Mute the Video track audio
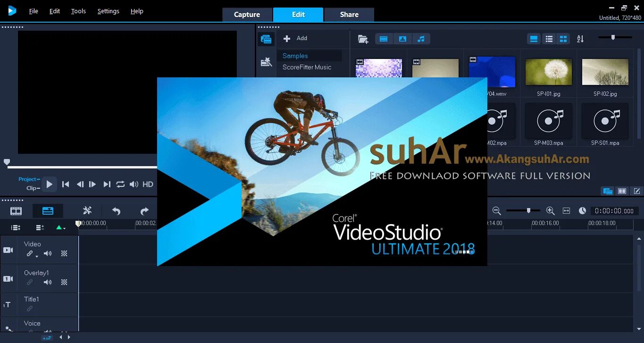644x343 pixels. click(48, 254)
